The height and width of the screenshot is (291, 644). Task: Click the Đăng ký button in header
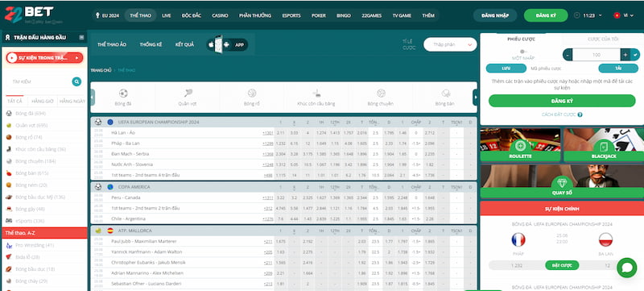tap(546, 15)
